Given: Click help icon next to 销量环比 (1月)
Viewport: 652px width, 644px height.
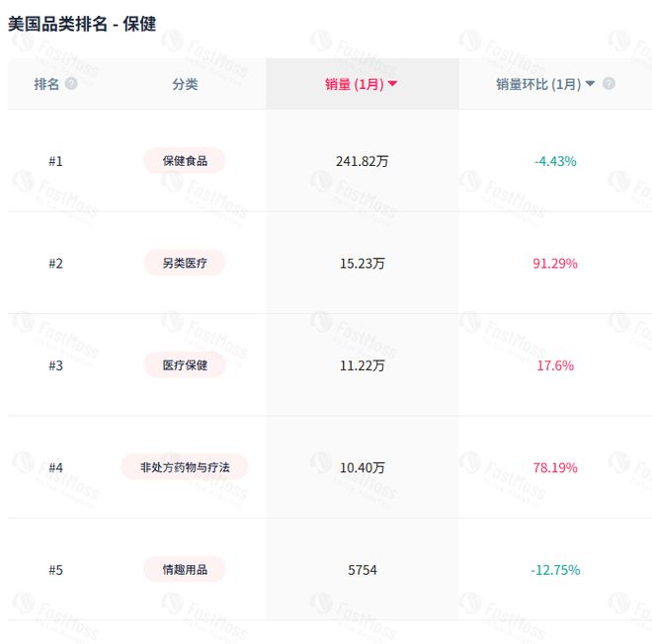Looking at the screenshot, I should click(609, 84).
